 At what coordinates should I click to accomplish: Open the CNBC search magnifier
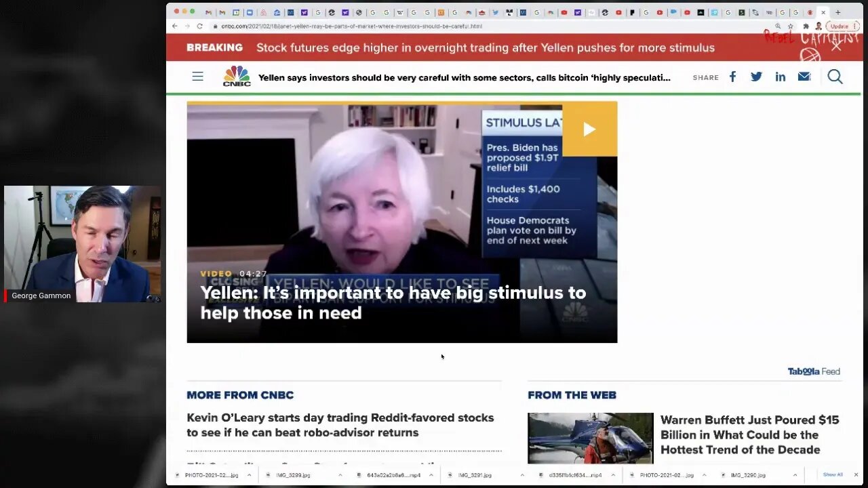click(835, 77)
